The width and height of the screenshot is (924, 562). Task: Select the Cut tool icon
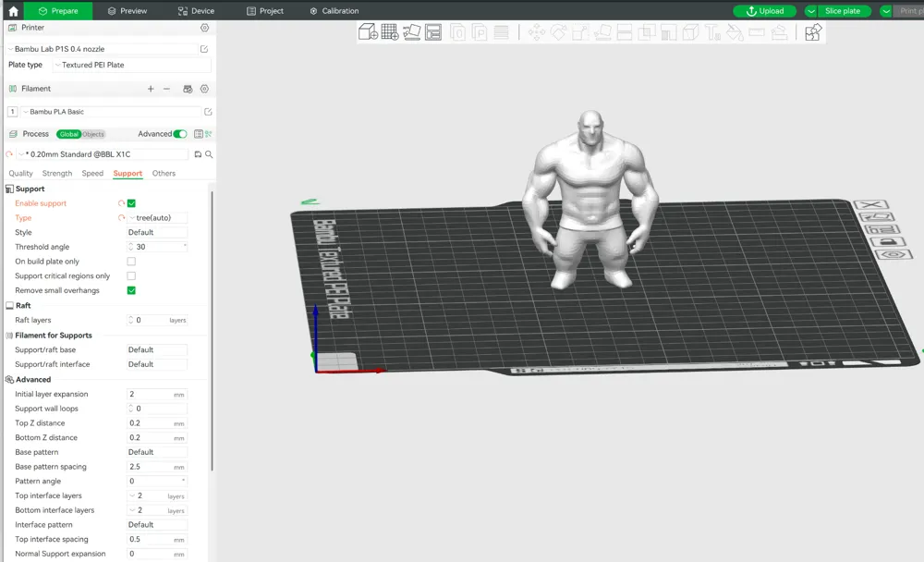tap(624, 32)
